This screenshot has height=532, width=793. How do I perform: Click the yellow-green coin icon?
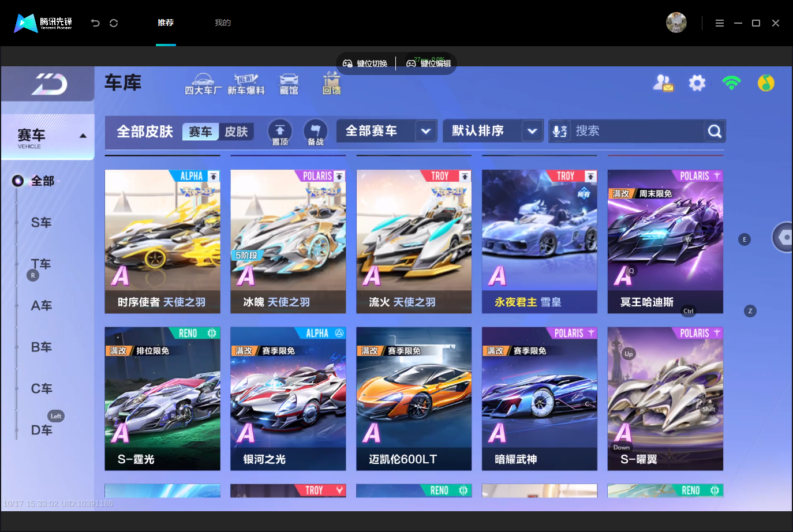(x=766, y=83)
